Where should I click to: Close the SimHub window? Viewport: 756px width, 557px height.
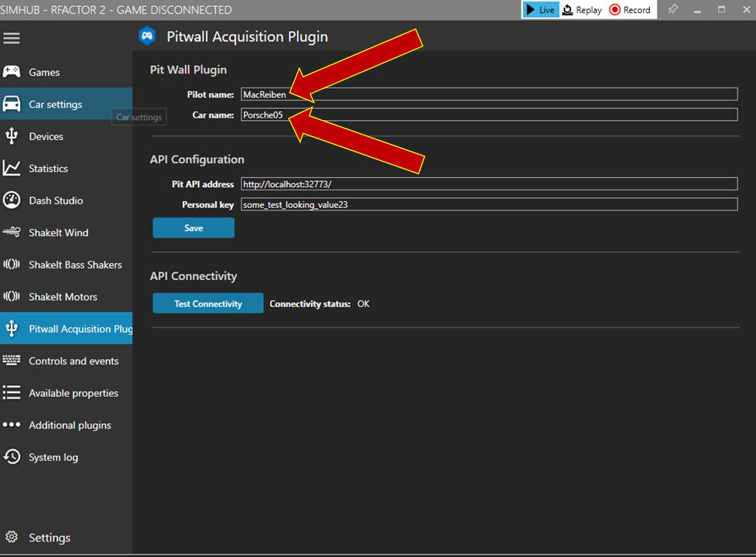(747, 9)
